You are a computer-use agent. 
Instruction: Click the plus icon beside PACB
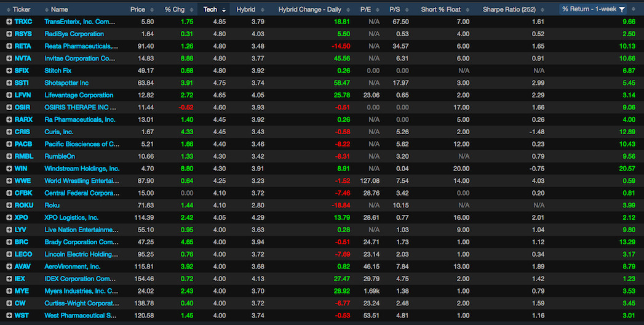point(9,144)
